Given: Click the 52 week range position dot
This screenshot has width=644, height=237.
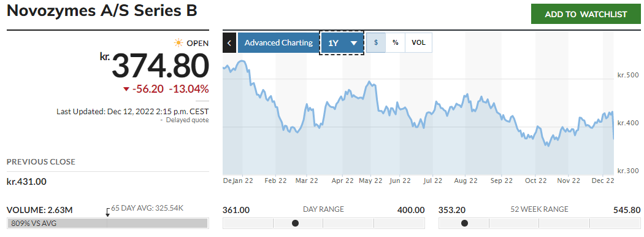Looking at the screenshot, I should tap(464, 223).
